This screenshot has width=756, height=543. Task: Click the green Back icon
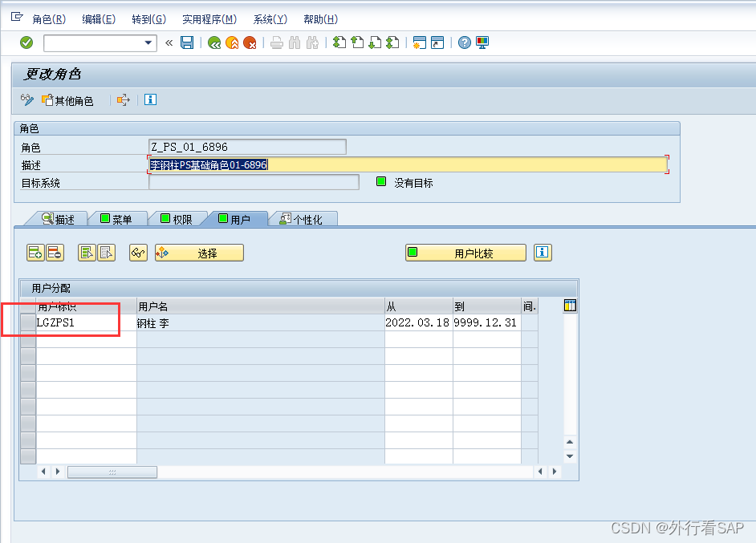pos(214,43)
